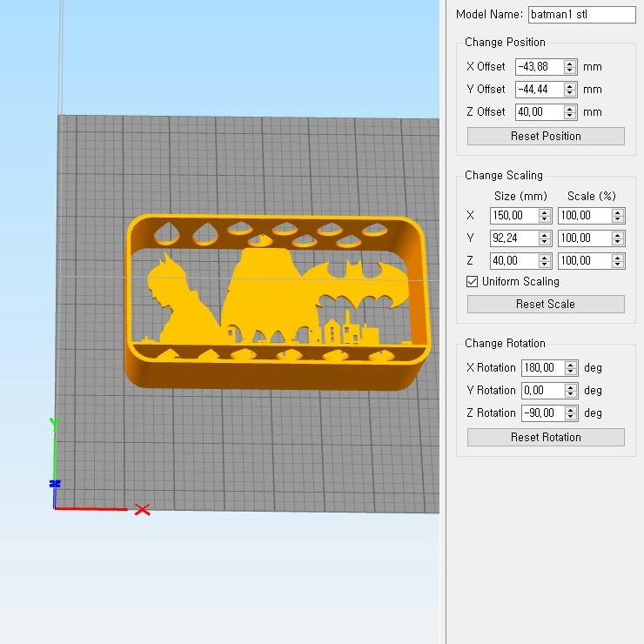This screenshot has width=644, height=644.
Task: Increase Y Rotation with up arrow
Action: (571, 386)
